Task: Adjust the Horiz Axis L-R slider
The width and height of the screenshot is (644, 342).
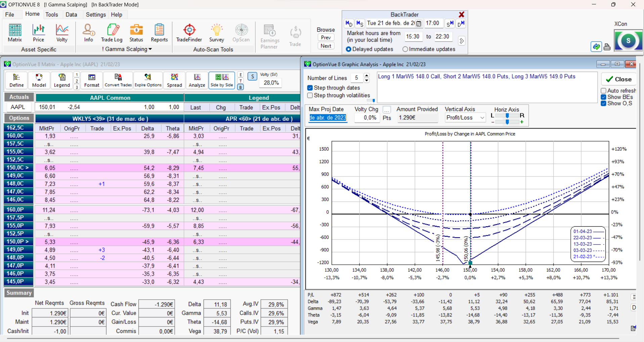Action: pyautogui.click(x=507, y=116)
